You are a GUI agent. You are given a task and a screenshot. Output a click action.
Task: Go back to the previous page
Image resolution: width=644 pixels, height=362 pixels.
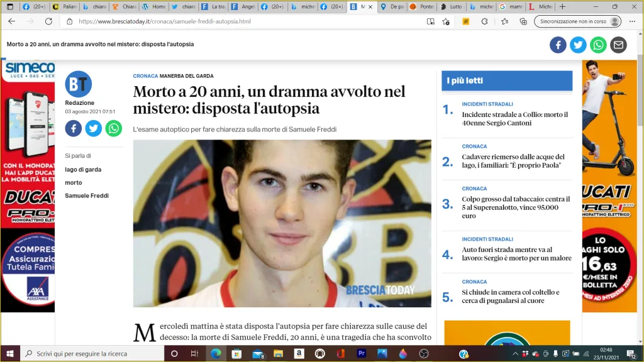click(11, 21)
